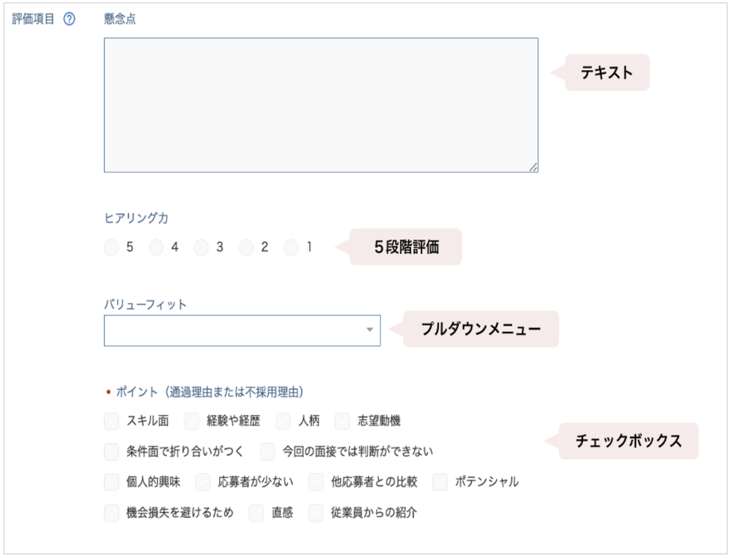The height and width of the screenshot is (560, 732).
Task: Check the 経験や経歴 checkbox
Action: 192,421
